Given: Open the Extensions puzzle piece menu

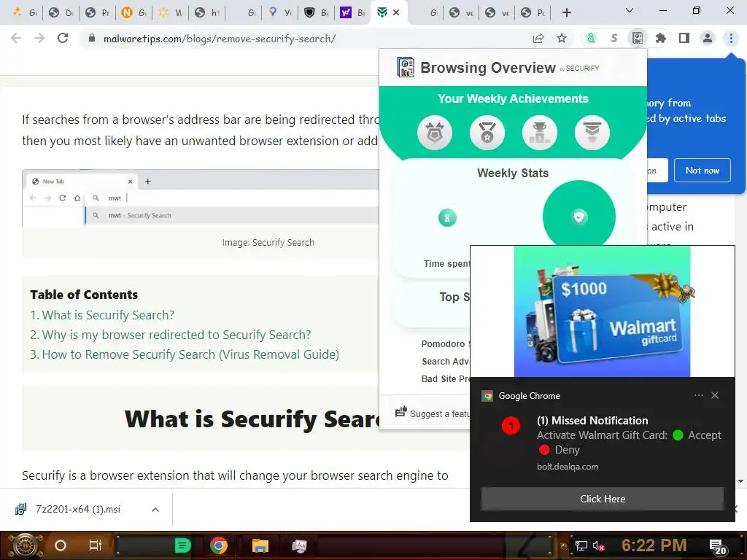Looking at the screenshot, I should [x=661, y=38].
